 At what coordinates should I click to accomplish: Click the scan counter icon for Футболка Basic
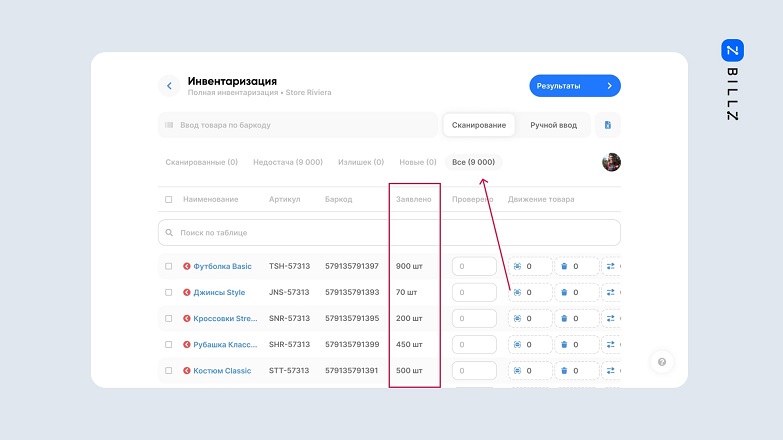(x=518, y=266)
